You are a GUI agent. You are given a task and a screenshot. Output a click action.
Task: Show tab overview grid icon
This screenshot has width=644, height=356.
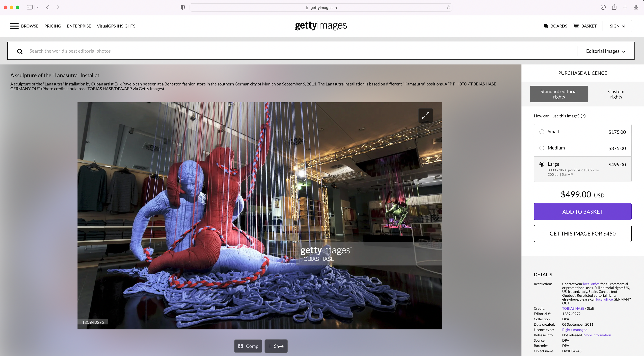click(636, 7)
